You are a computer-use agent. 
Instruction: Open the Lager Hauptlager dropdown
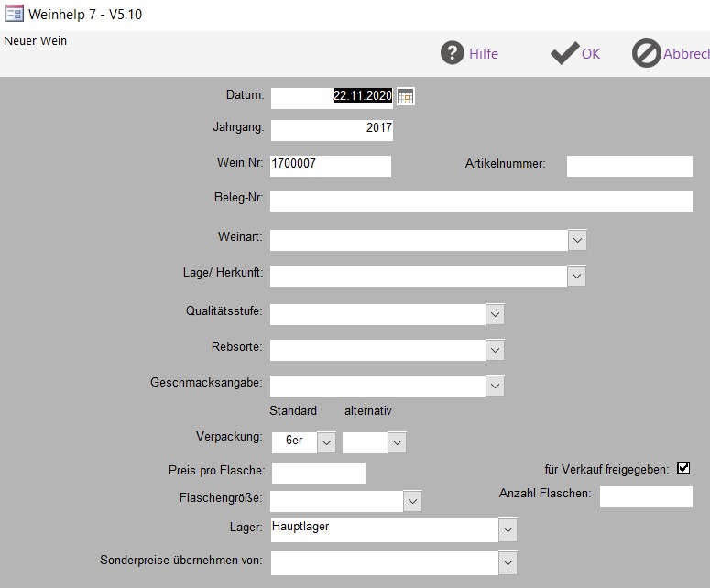[x=508, y=529]
